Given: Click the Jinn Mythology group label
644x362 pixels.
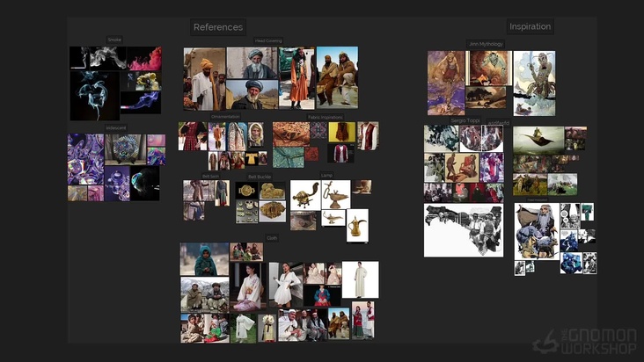Looking at the screenshot, I should click(486, 44).
